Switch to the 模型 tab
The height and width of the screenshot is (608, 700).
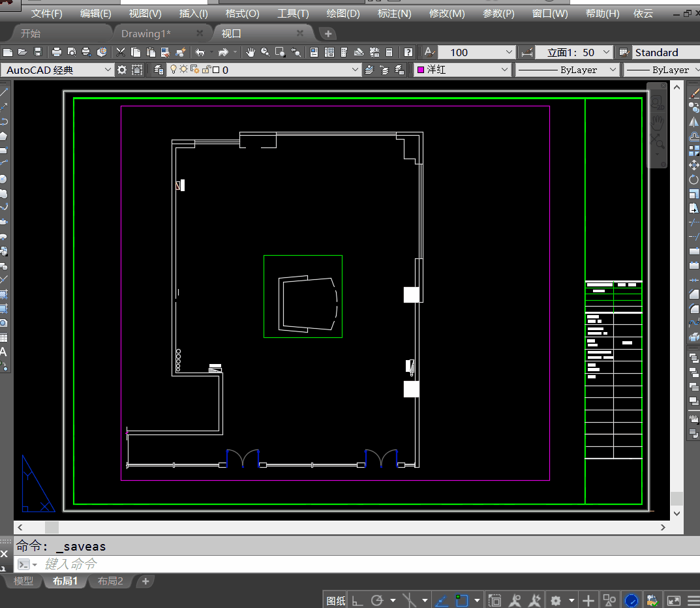tap(23, 581)
